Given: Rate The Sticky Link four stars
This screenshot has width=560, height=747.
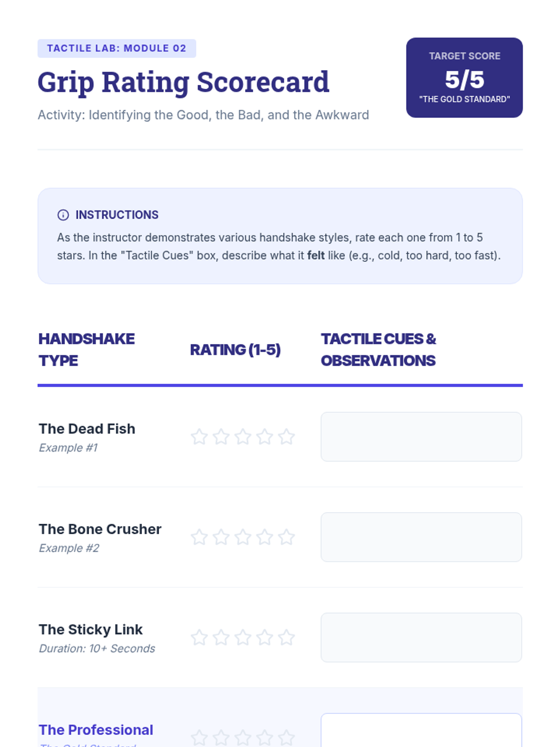Looking at the screenshot, I should tap(265, 638).
